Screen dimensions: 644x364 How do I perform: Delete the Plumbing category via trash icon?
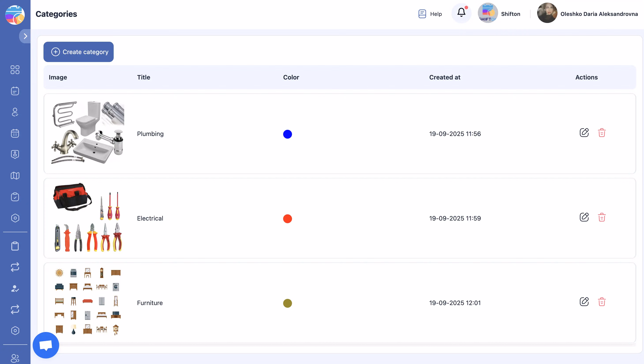tap(601, 133)
